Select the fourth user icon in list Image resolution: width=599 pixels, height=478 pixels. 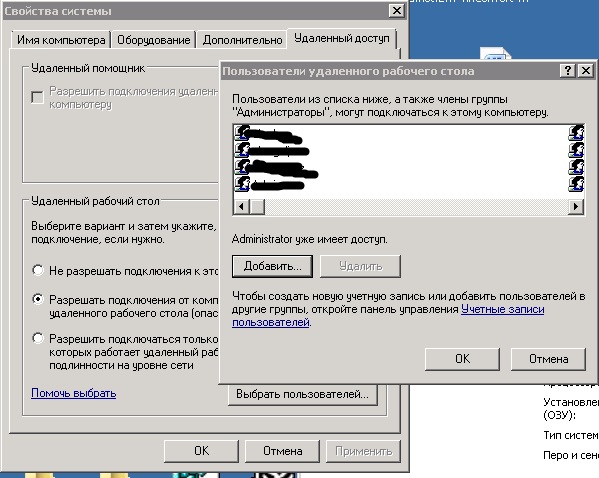coord(242,183)
